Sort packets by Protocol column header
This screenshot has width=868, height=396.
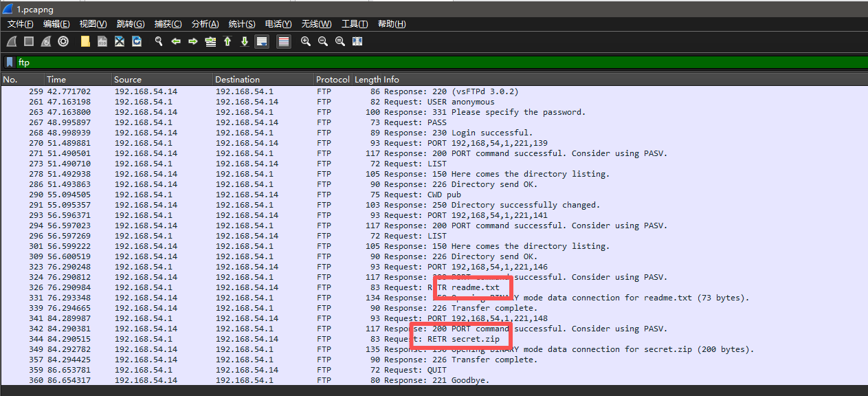(x=333, y=80)
